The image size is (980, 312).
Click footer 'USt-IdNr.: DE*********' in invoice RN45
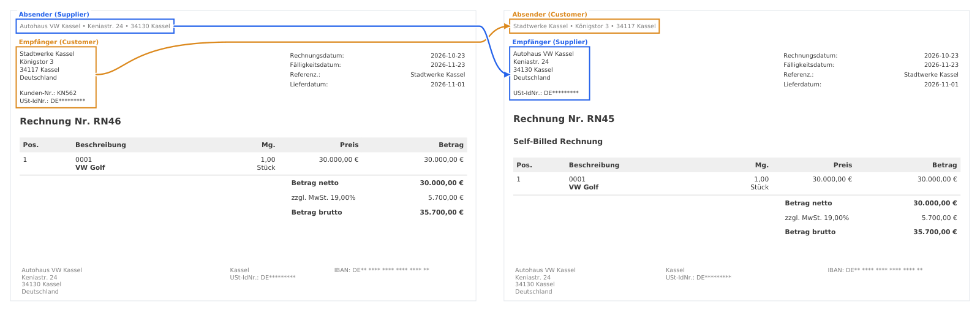click(699, 278)
